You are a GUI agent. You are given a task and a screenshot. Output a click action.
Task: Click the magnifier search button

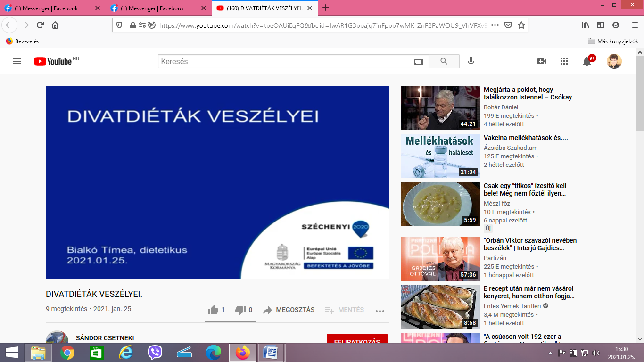pos(444,61)
